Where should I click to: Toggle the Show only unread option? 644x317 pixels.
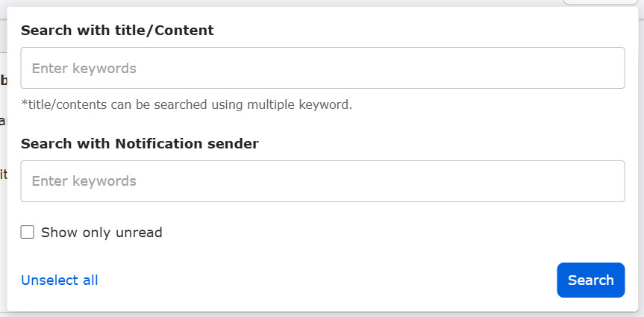pos(28,232)
